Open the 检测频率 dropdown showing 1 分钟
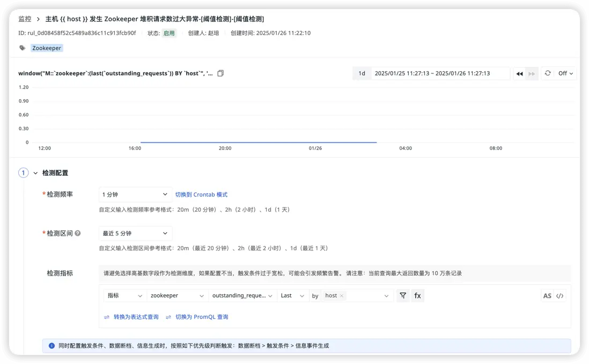Screen dimensions: 589x364 (x=135, y=195)
